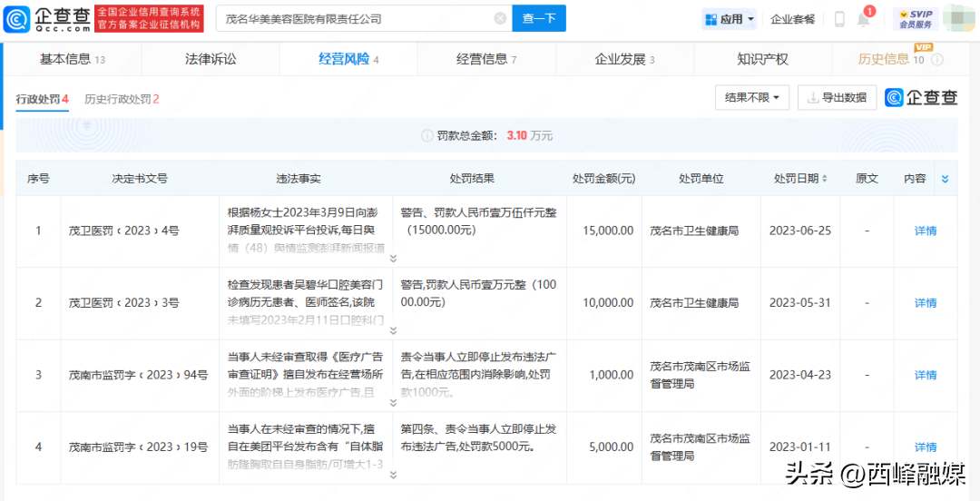Click help icon beside 历史信息 tab
The image size is (980, 501).
click(x=936, y=60)
